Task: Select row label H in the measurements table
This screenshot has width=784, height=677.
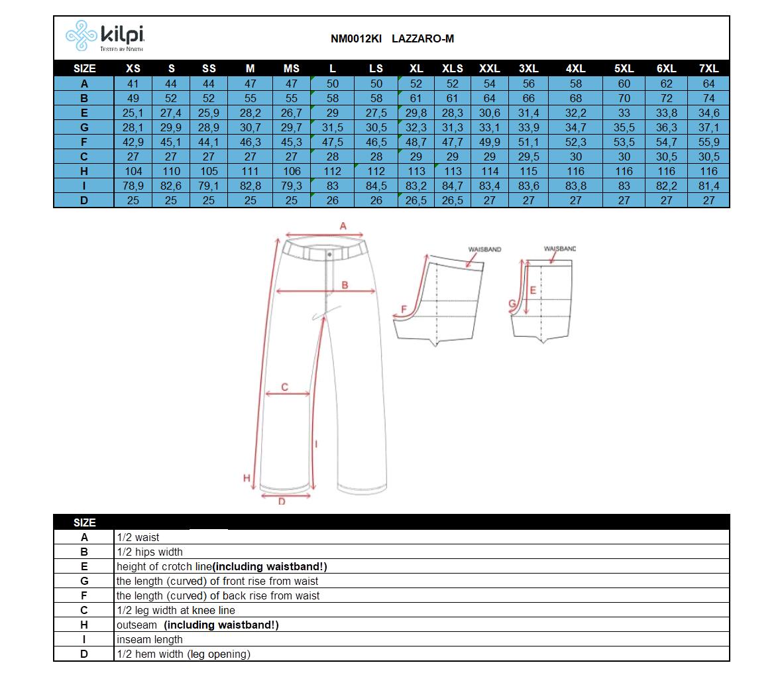Action: tap(84, 171)
